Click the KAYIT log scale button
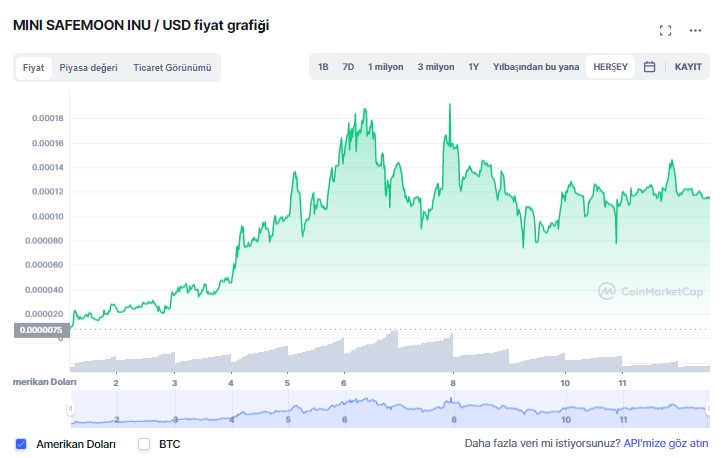 (x=688, y=67)
